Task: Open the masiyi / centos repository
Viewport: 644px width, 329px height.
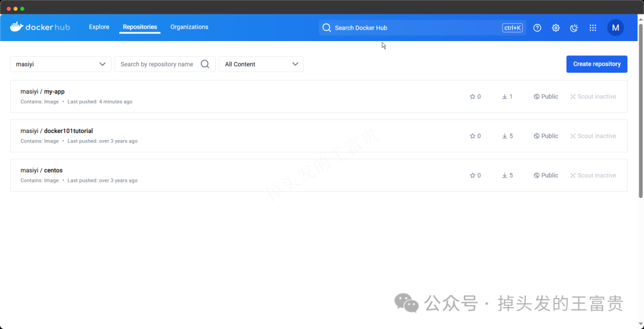Action: coord(318,175)
